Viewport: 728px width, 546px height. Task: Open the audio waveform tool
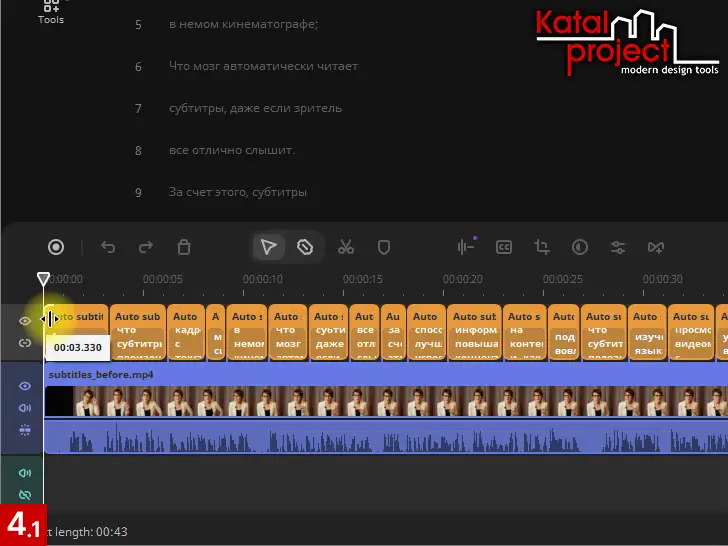[x=465, y=247]
